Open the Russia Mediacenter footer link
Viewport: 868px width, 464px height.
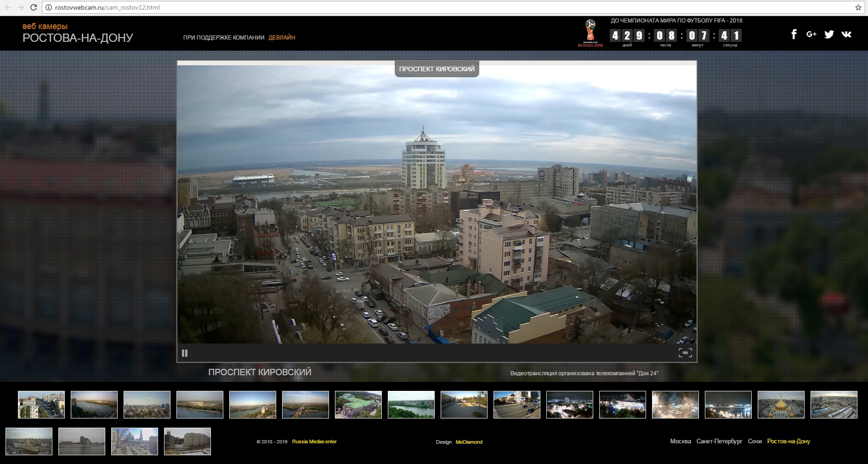314,441
